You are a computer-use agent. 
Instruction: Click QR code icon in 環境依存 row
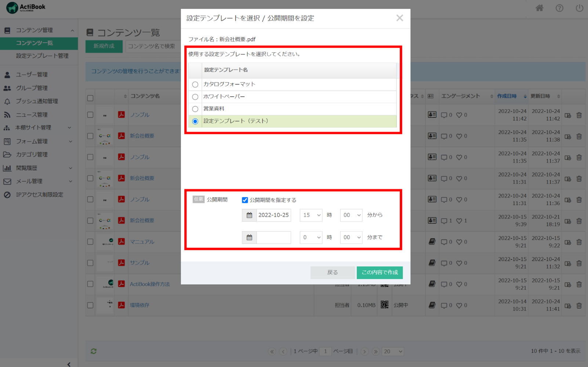384,305
